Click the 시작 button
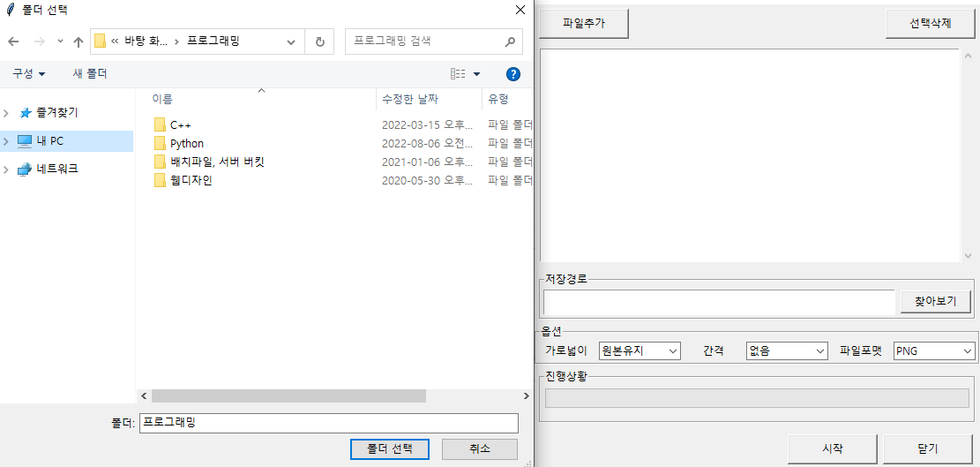This screenshot has width=980, height=467. tap(833, 448)
